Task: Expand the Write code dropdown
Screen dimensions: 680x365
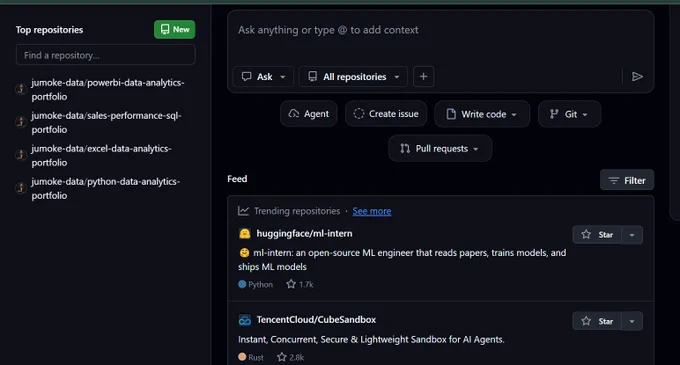Action: pos(482,114)
